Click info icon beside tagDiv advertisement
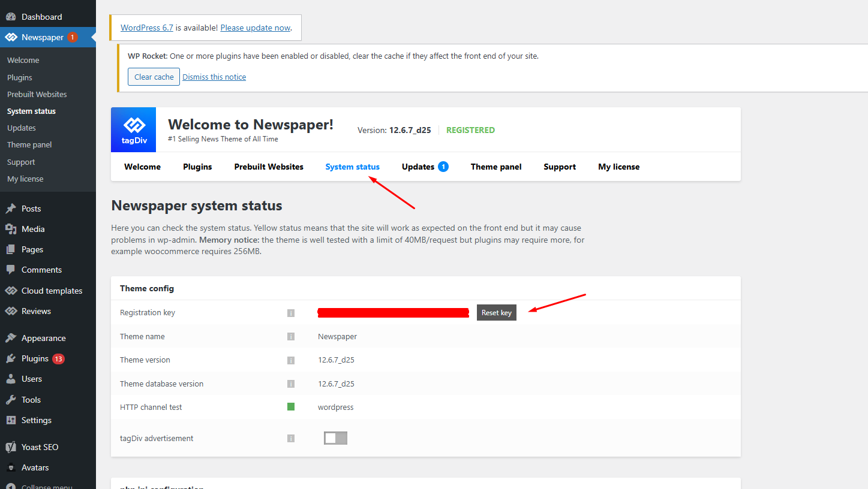The width and height of the screenshot is (868, 489). pyautogui.click(x=291, y=439)
